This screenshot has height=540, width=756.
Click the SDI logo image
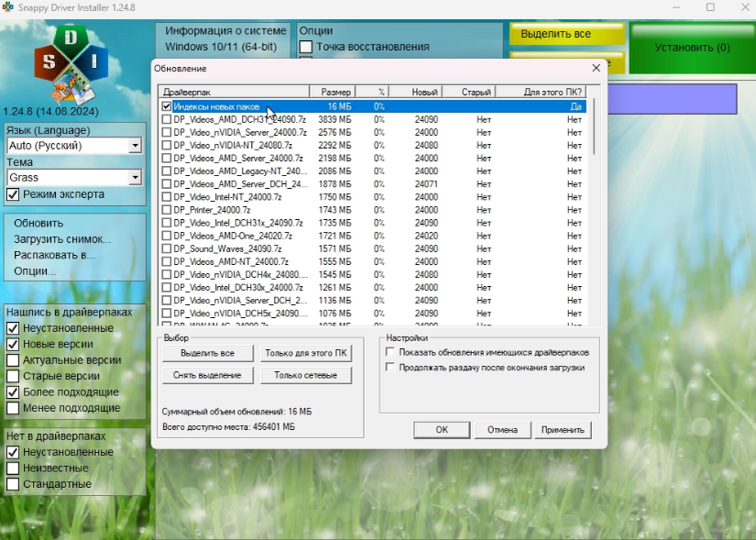(71, 63)
